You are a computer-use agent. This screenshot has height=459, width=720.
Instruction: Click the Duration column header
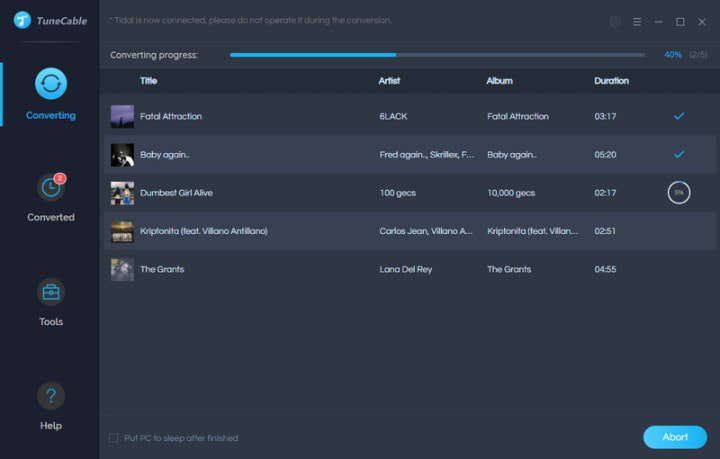click(611, 81)
